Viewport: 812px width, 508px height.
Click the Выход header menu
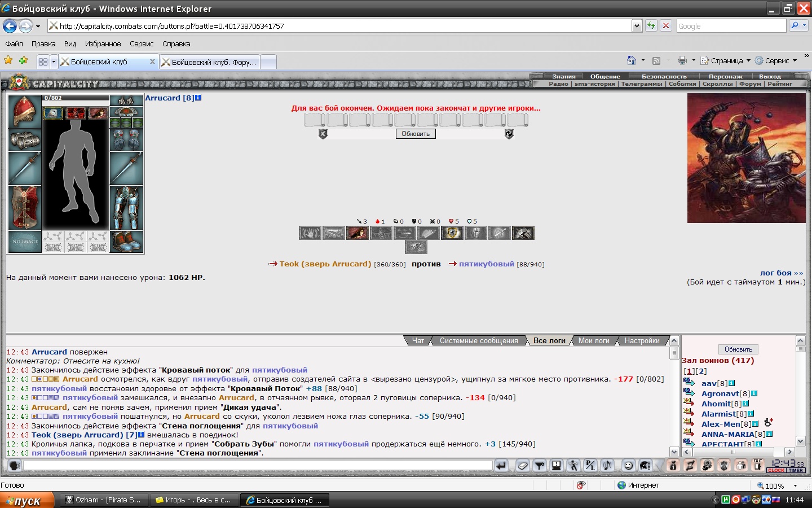(x=770, y=76)
